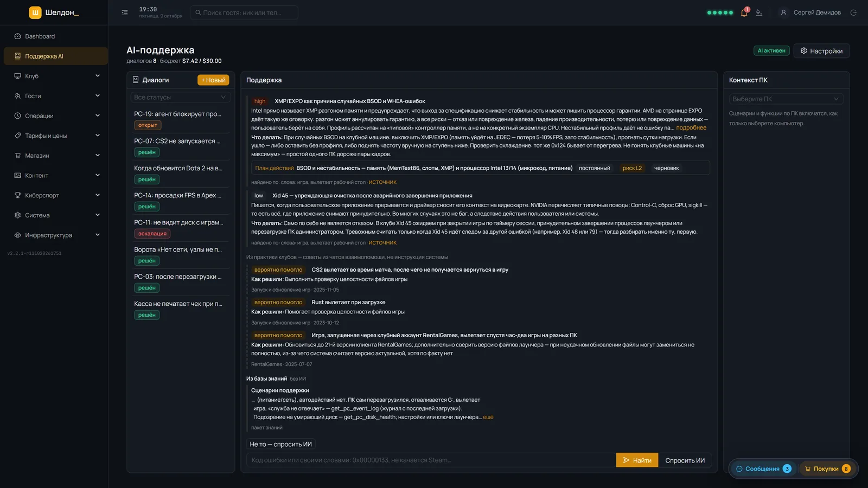Click the подробнее link in the XMP article
Screen dimensions: 868x488
tap(691, 128)
